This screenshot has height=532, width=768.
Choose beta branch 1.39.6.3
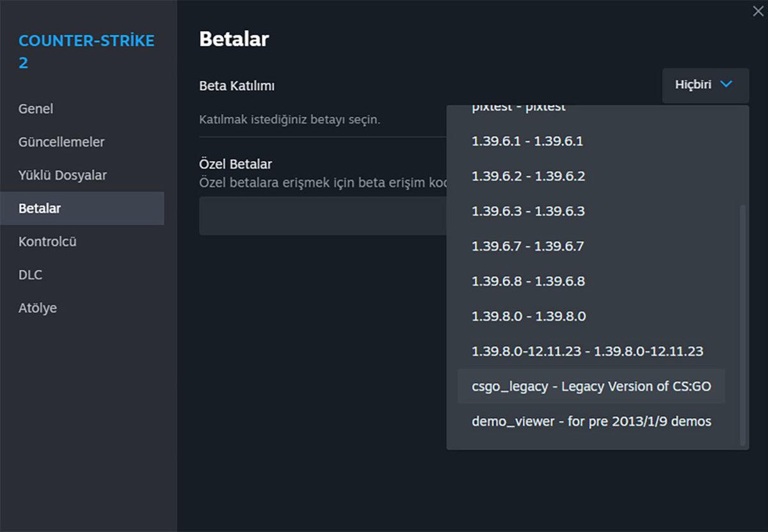pyautogui.click(x=528, y=211)
